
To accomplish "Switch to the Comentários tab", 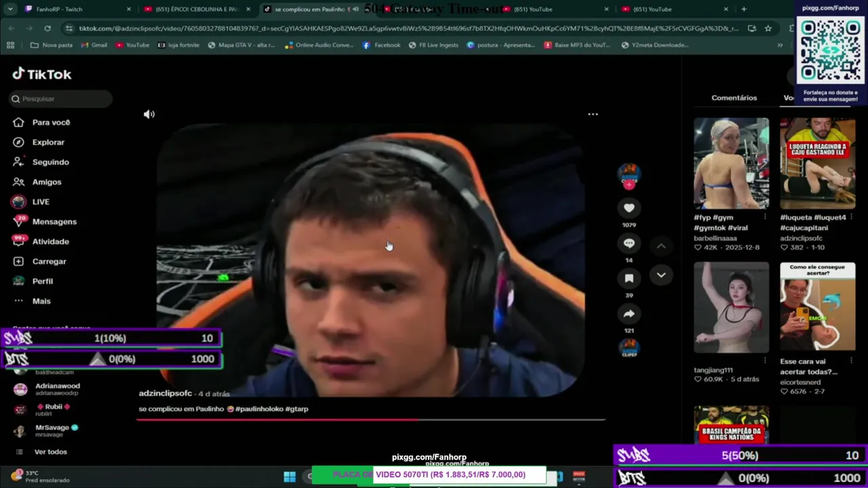I will (734, 98).
